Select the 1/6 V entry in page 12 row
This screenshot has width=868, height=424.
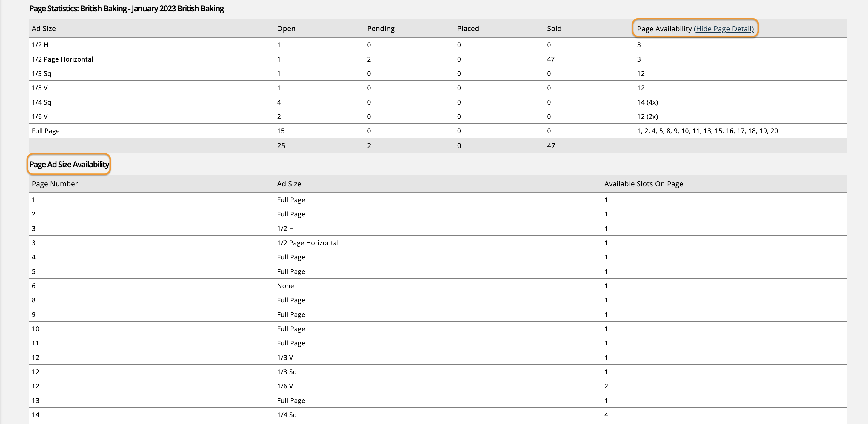[x=285, y=386]
